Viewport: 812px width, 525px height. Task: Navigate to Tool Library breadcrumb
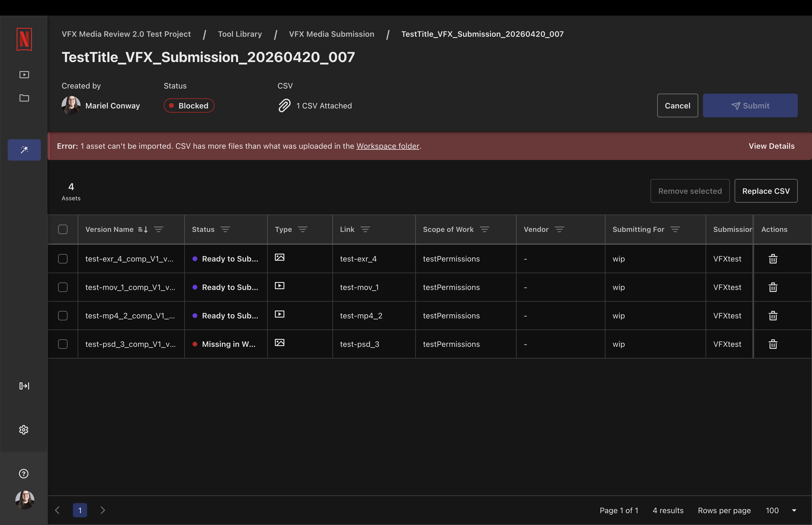click(x=240, y=34)
